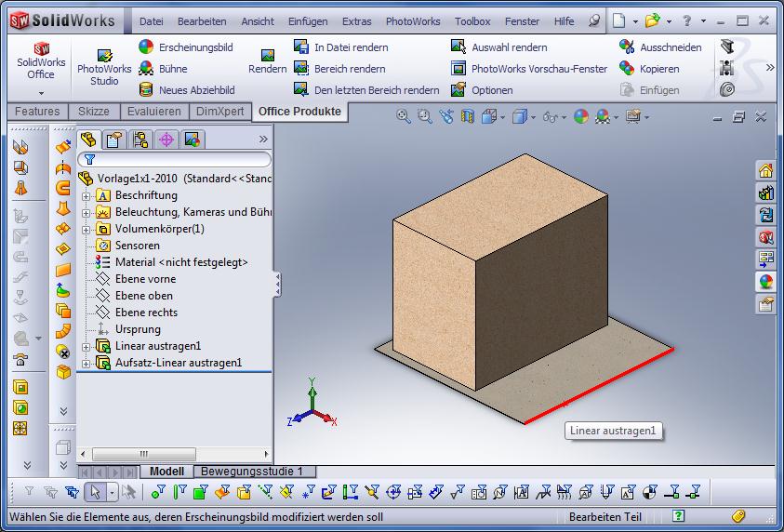Click the Bühne scene icon

point(146,69)
